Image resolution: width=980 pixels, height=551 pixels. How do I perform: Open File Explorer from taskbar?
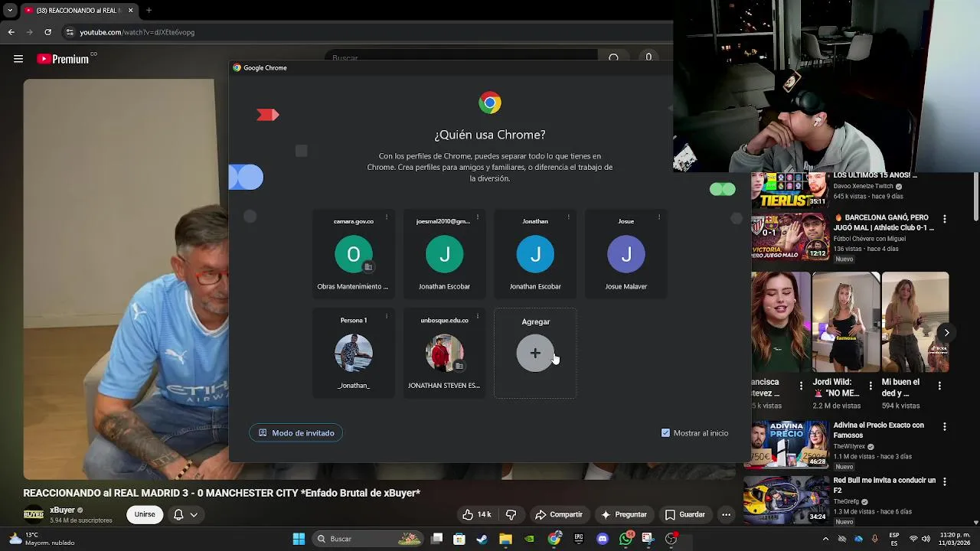[505, 539]
